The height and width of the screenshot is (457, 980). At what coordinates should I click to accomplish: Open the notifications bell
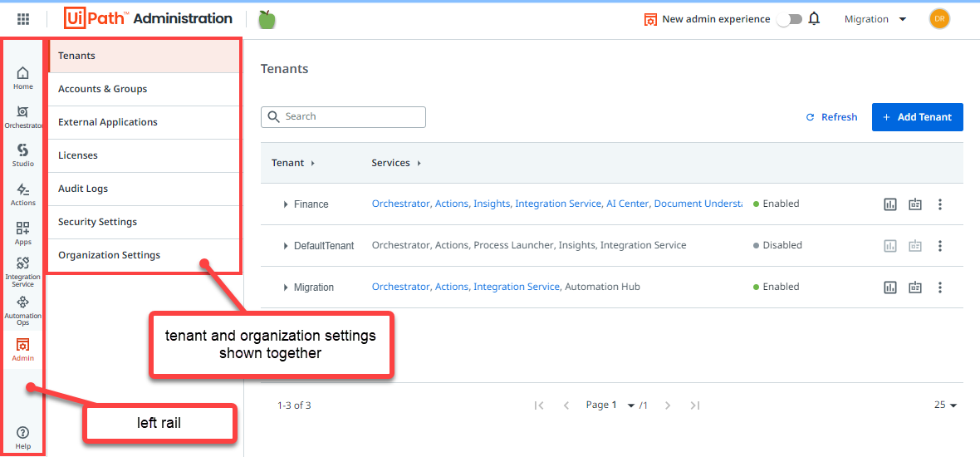pos(814,19)
